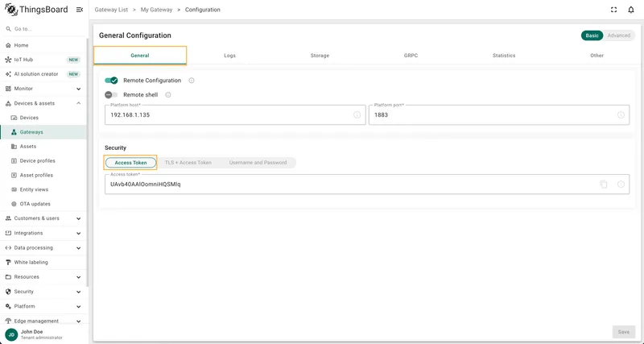Open the Other tab
This screenshot has height=344, width=644.
(x=597, y=56)
